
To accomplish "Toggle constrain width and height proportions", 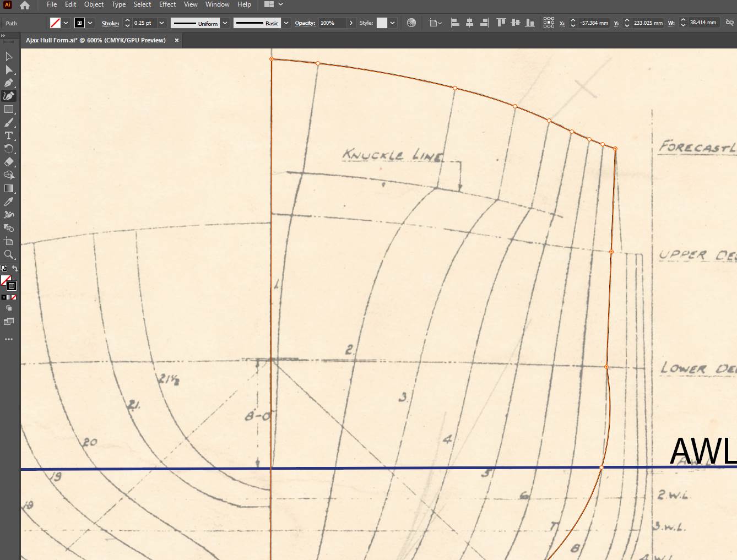I will [x=729, y=23].
